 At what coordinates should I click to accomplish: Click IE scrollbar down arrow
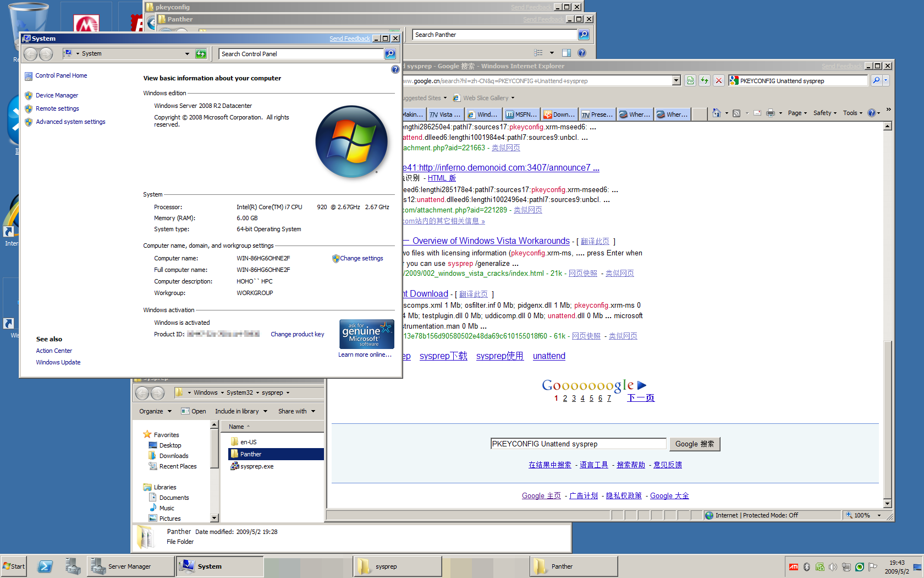click(887, 503)
